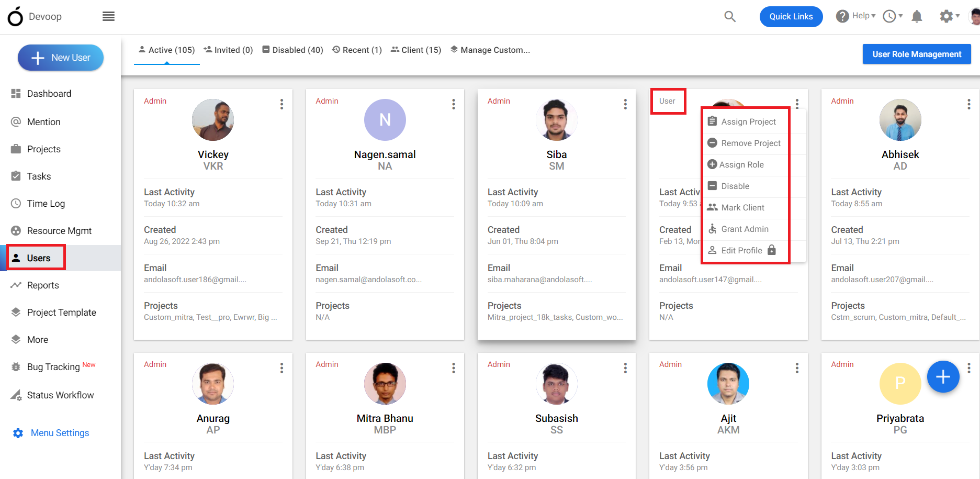
Task: Click the Projects briefcase icon
Action: (16, 149)
